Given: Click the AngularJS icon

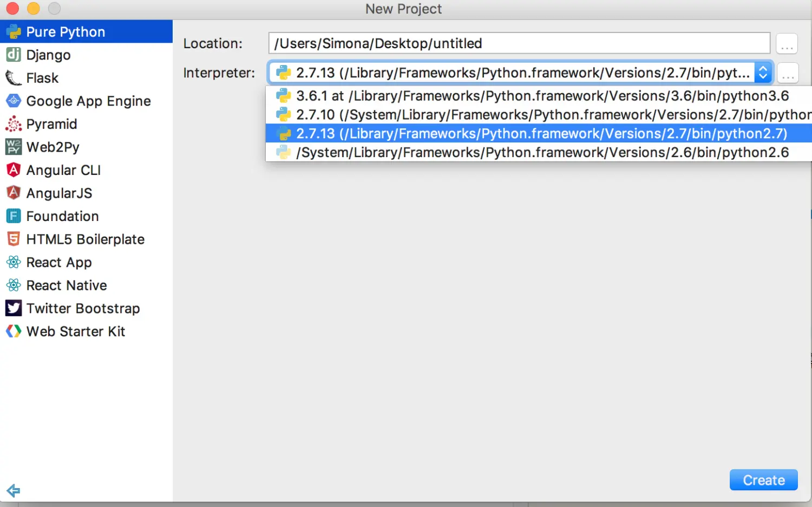Looking at the screenshot, I should click(x=14, y=193).
